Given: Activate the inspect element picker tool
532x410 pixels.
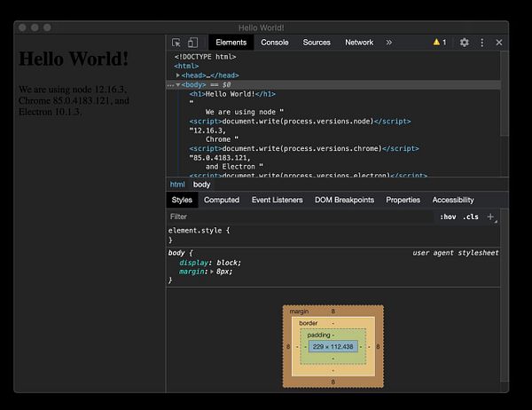Looking at the screenshot, I should (x=176, y=43).
